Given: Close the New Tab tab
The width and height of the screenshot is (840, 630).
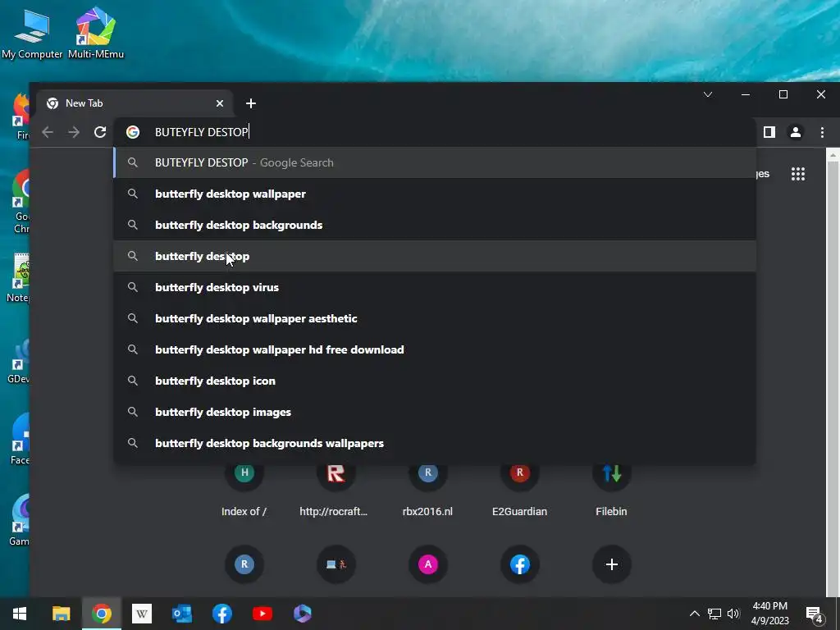Looking at the screenshot, I should click(220, 103).
